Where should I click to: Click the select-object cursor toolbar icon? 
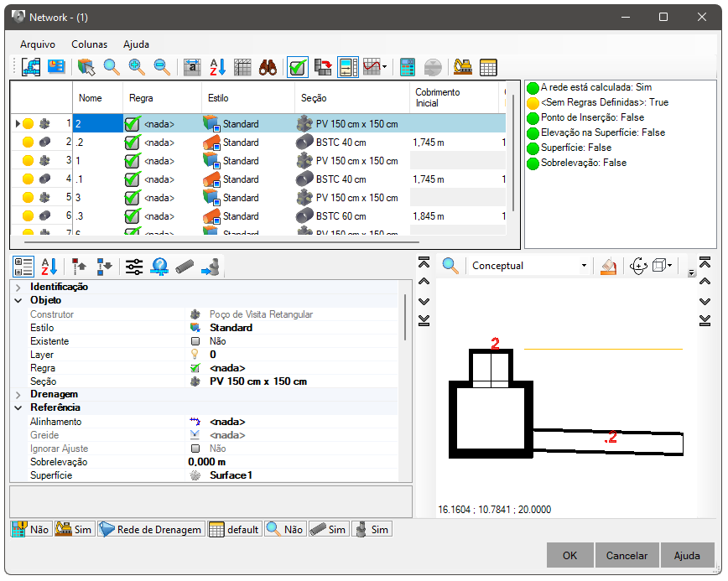(x=86, y=67)
